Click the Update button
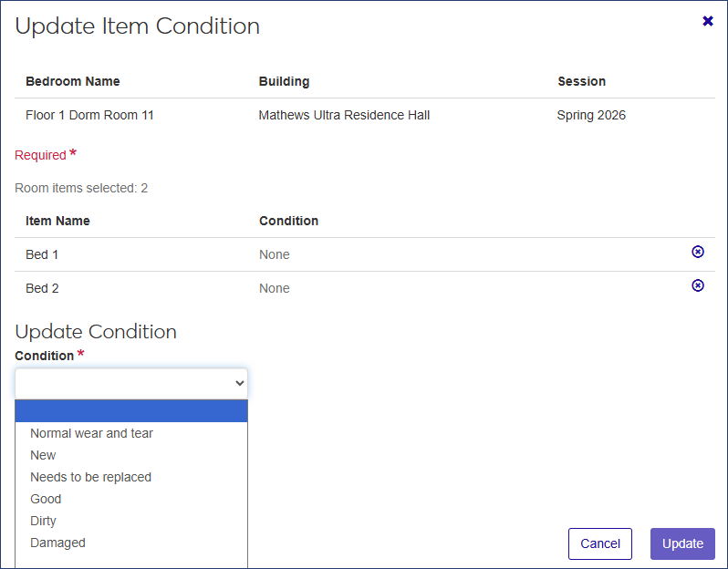Viewport: 728px width, 569px height. point(682,543)
